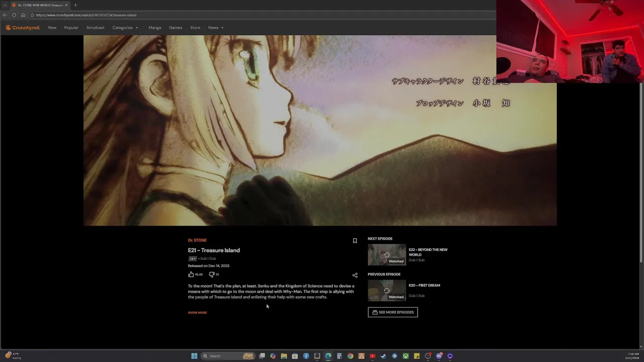The width and height of the screenshot is (644, 362).
Task: Open the Dr. STONE series link
Action: 197,240
